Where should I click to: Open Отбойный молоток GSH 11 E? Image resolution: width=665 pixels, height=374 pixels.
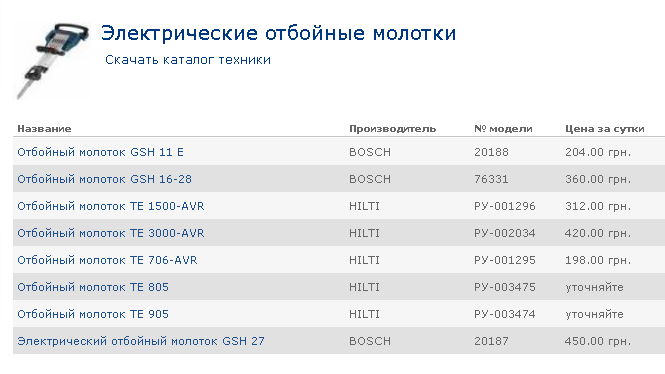coord(101,152)
